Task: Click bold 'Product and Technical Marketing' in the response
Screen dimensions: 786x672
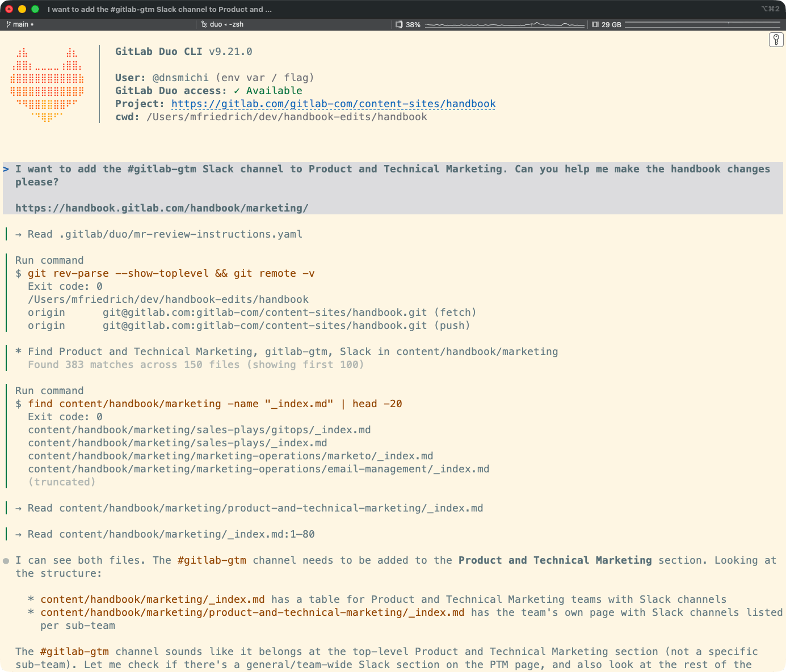Action: click(x=555, y=560)
